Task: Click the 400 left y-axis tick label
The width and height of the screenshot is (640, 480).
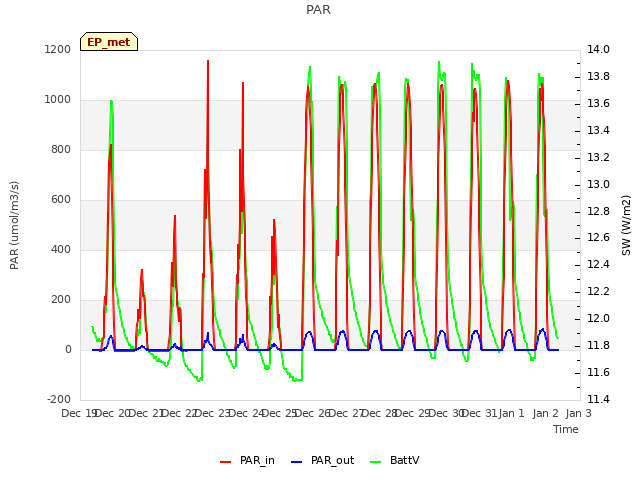Action: pos(61,250)
